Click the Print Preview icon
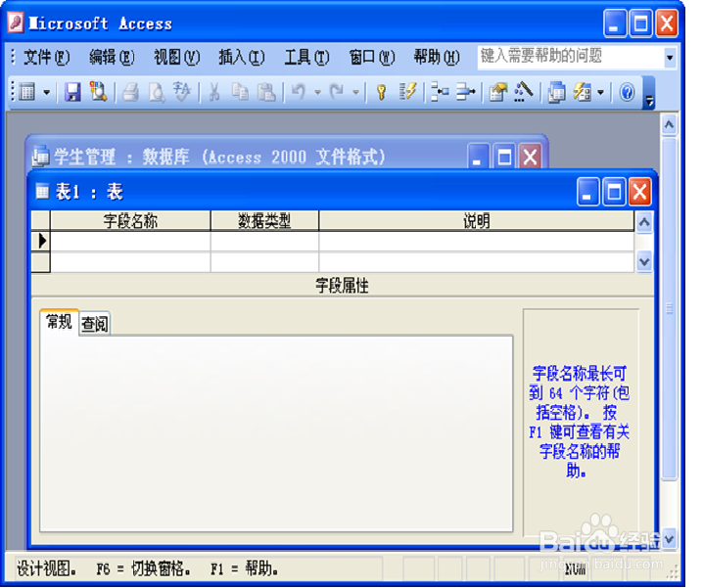This screenshot has width=703, height=588. [157, 92]
